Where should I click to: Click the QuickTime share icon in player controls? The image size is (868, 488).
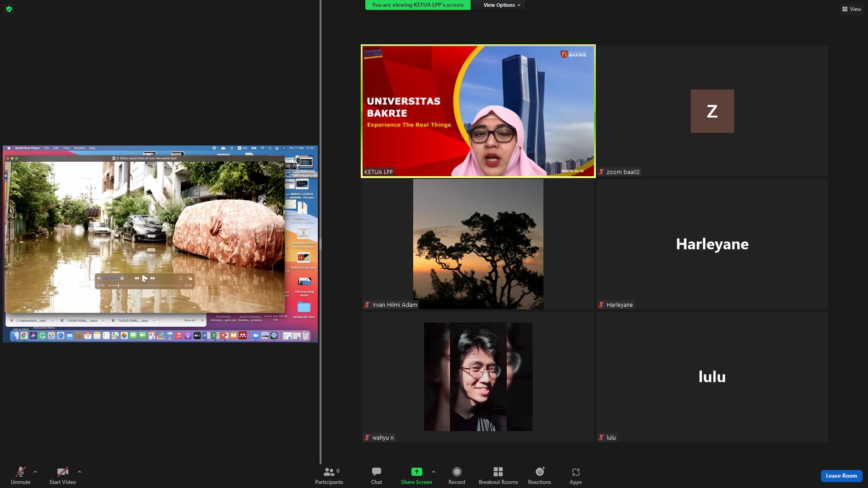(x=181, y=278)
